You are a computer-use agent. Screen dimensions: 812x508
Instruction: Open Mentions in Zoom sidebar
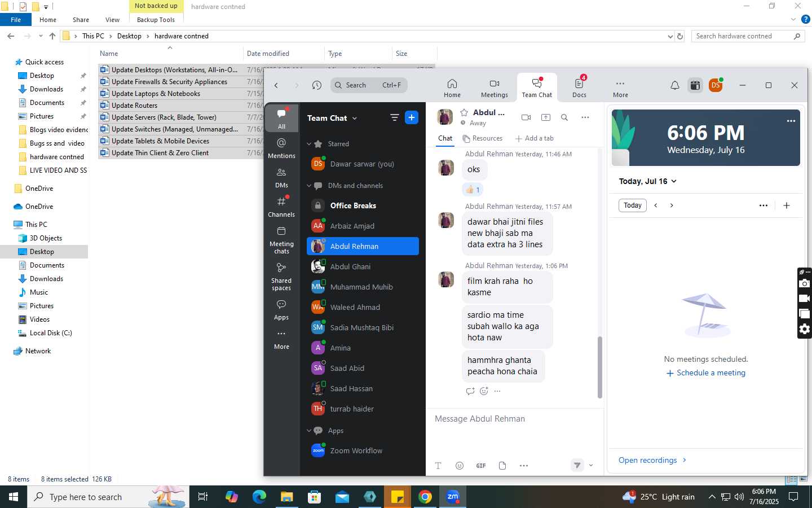[281, 148]
